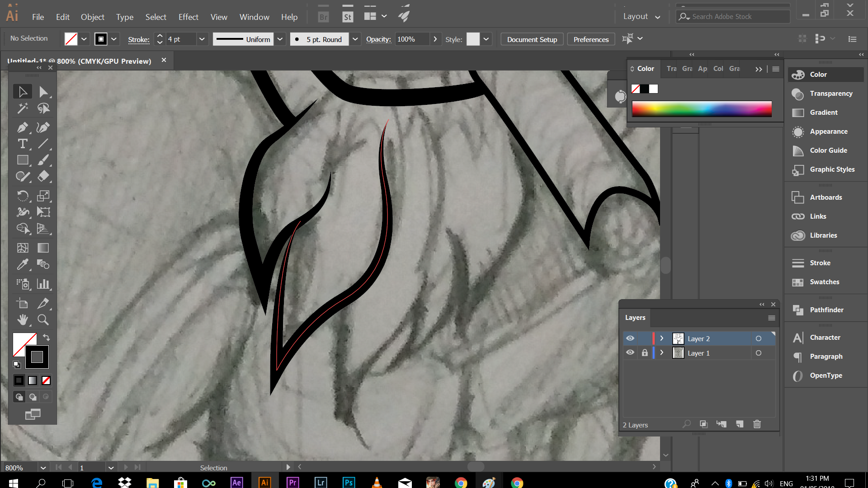
Task: Open the Pathfinder panel
Action: click(x=826, y=310)
